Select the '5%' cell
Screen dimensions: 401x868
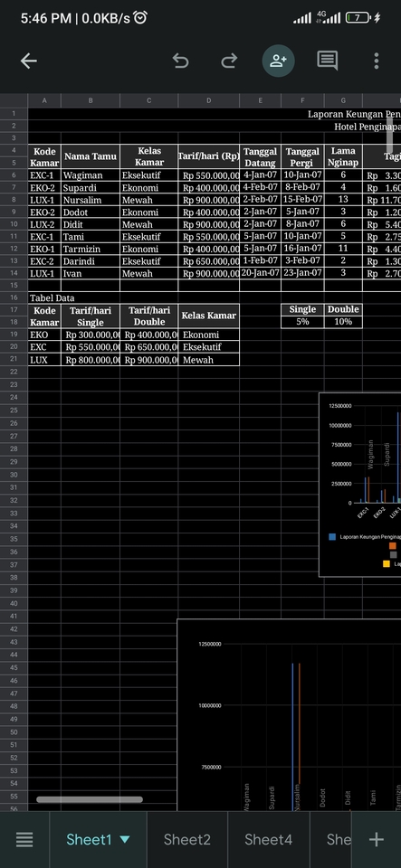[x=302, y=322]
